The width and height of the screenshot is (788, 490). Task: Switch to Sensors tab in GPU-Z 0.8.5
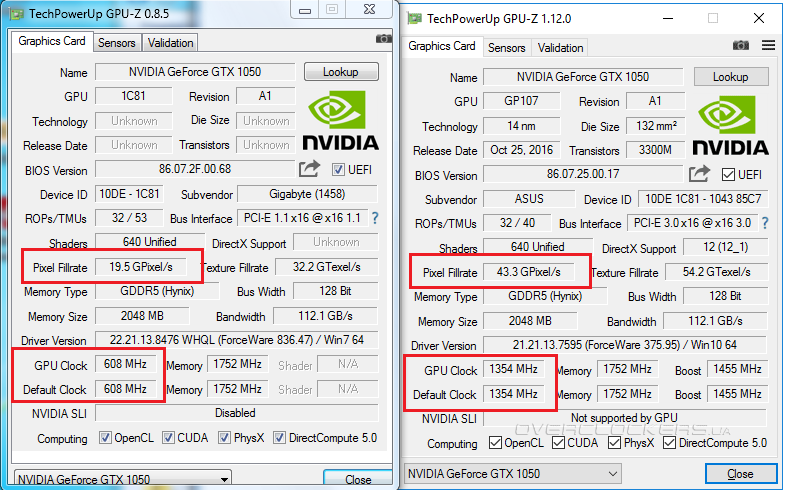click(x=117, y=43)
